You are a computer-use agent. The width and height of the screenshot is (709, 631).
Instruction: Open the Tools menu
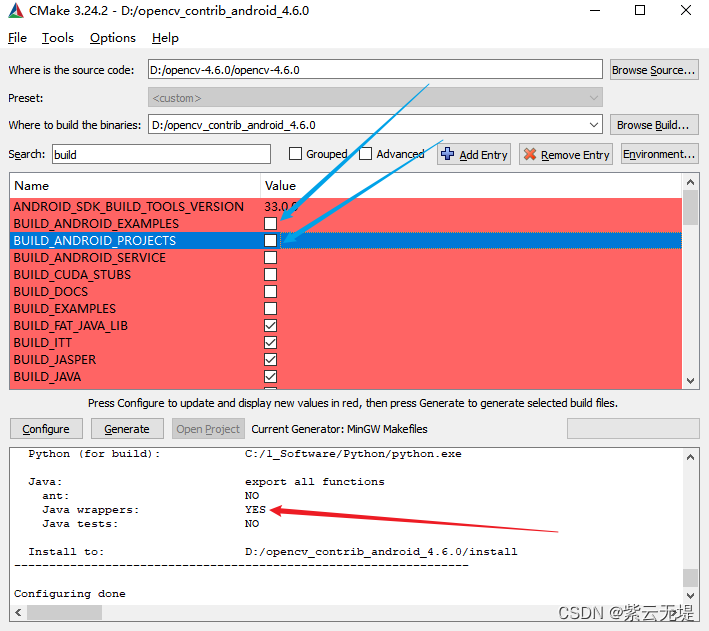[58, 38]
